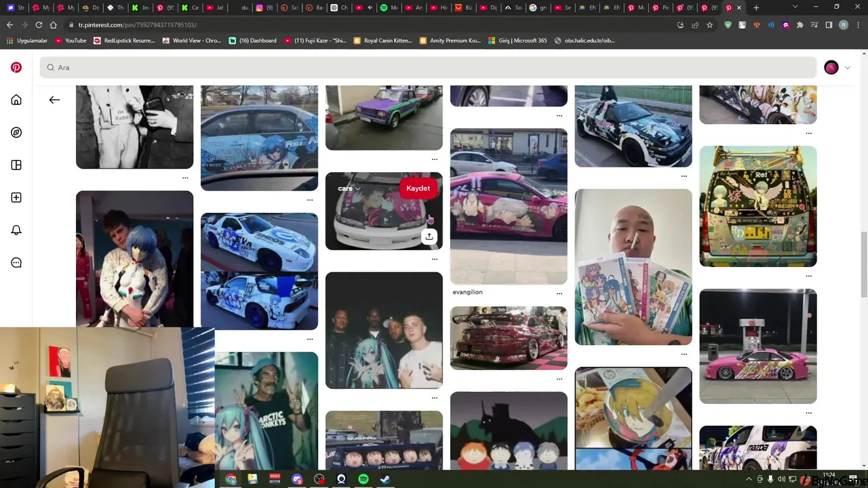Open Spotify from the taskbar
The image size is (868, 488).
coord(363,479)
